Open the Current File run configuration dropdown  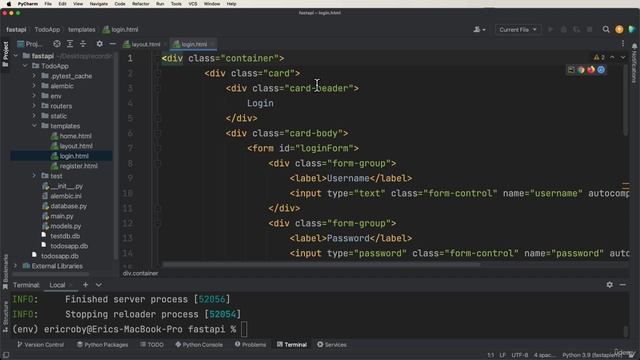518,29
